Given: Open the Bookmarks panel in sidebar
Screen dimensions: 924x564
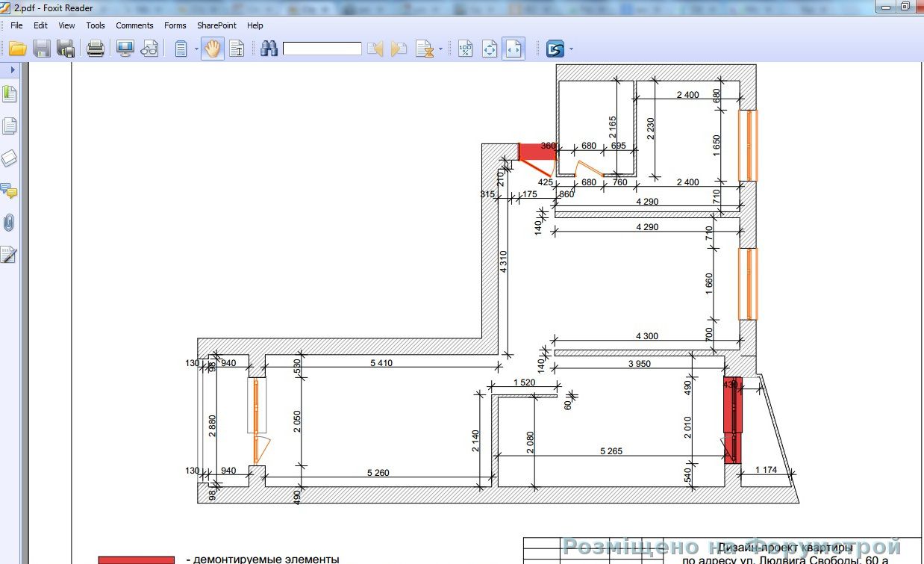Looking at the screenshot, I should tap(10, 94).
